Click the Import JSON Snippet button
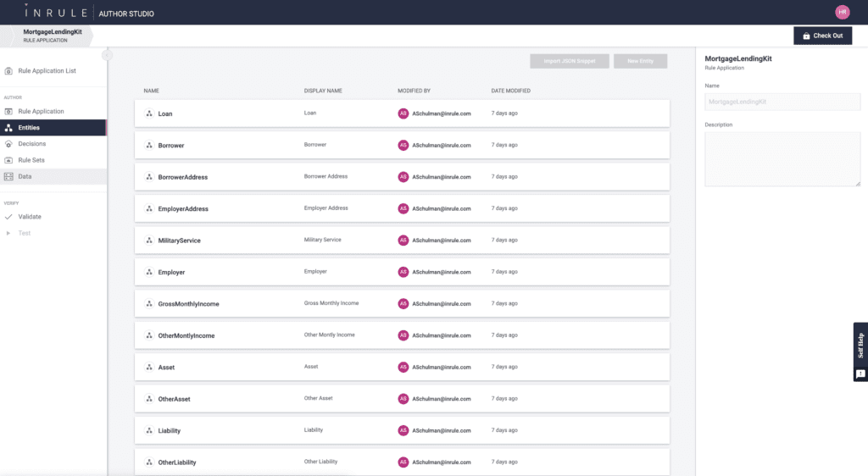The height and width of the screenshot is (476, 868). 570,61
